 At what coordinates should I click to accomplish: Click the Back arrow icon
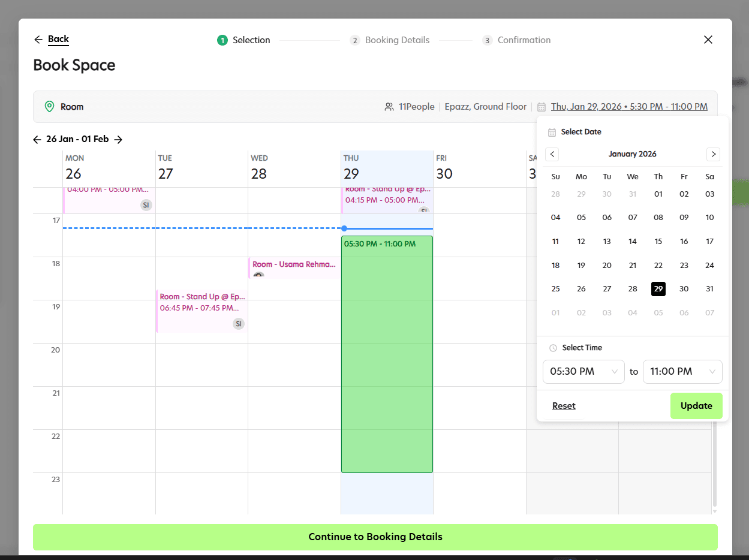coord(38,40)
